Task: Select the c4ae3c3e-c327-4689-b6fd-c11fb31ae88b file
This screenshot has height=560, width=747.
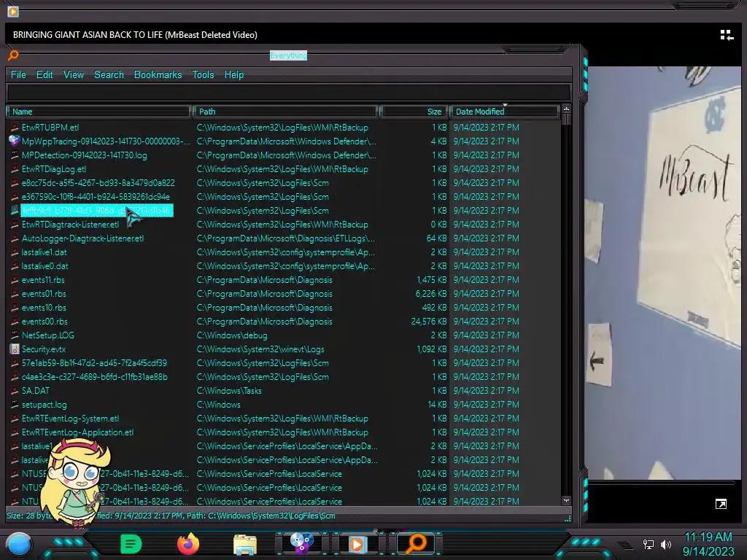Action: 94,377
